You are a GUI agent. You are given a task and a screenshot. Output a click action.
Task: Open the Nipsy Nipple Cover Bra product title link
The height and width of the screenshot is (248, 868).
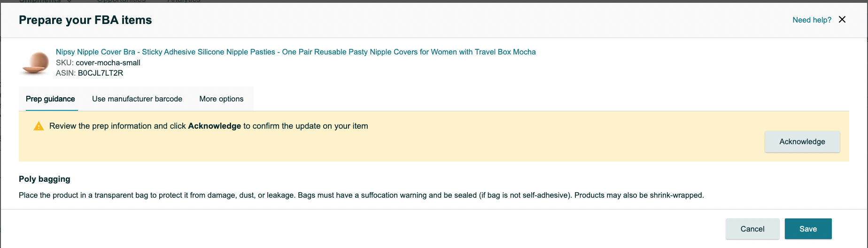(x=296, y=52)
